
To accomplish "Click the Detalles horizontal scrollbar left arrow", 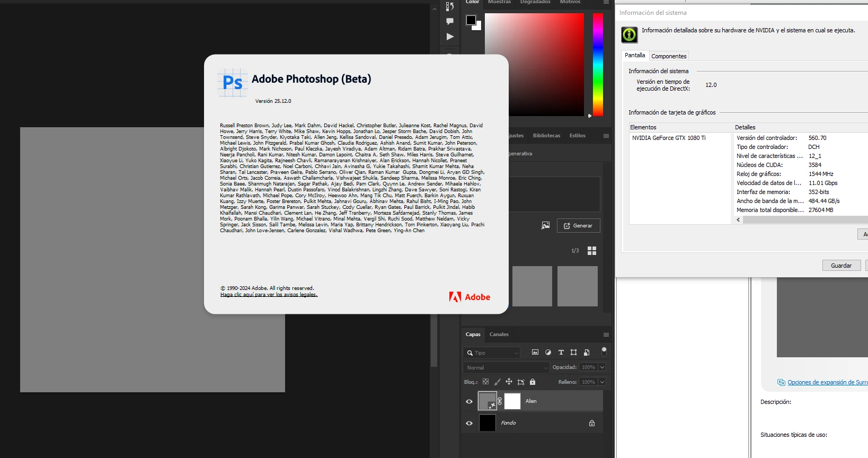I will point(738,220).
